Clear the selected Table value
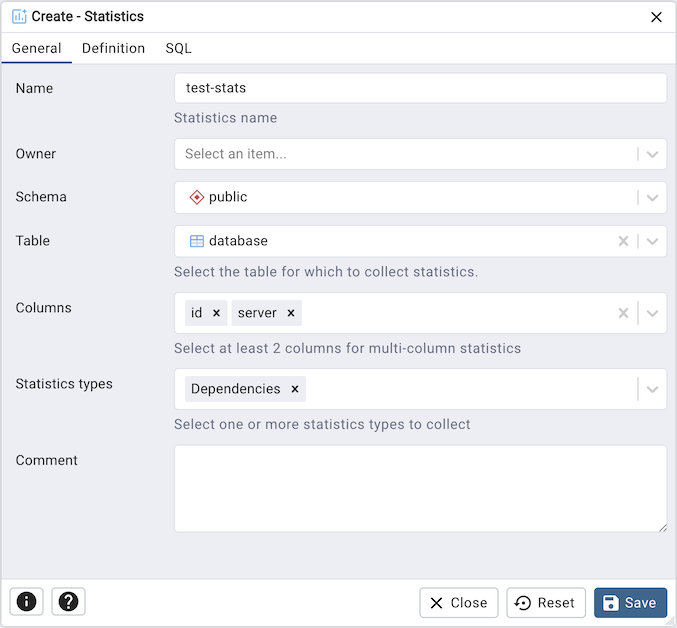Screen dimensions: 677x628 (x=623, y=241)
